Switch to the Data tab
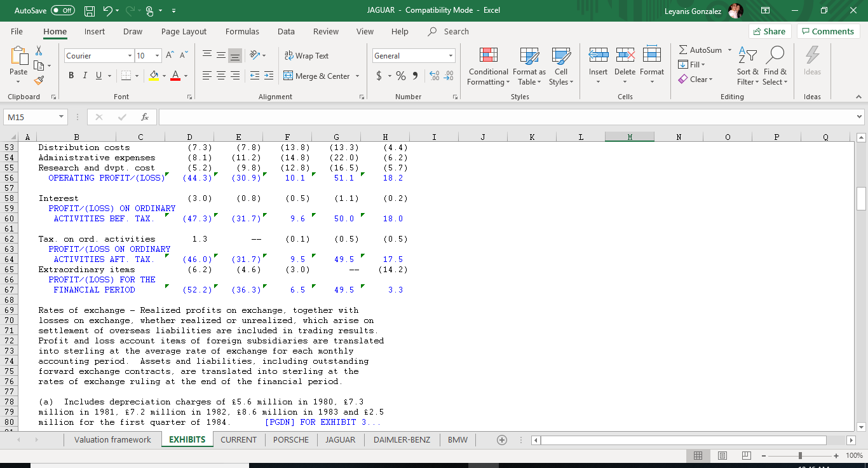 [286, 31]
